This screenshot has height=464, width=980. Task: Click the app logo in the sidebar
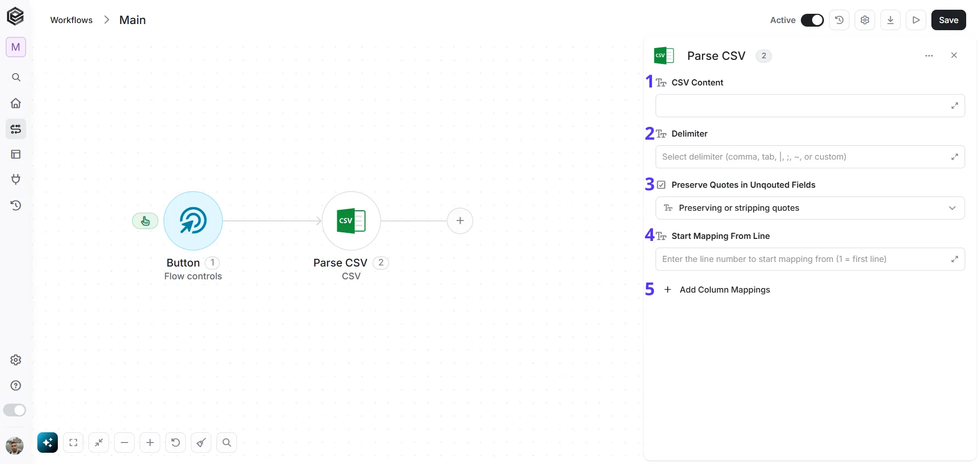click(15, 16)
